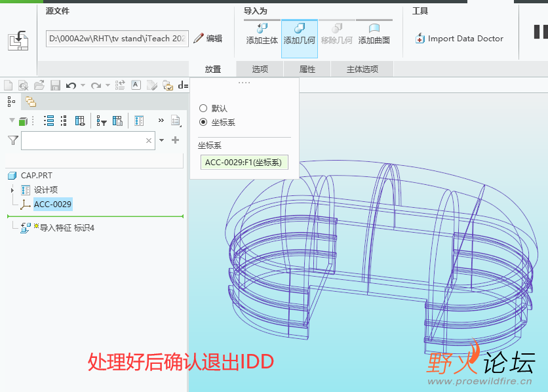
Task: Select the 添加主体 import option
Action: 262,34
